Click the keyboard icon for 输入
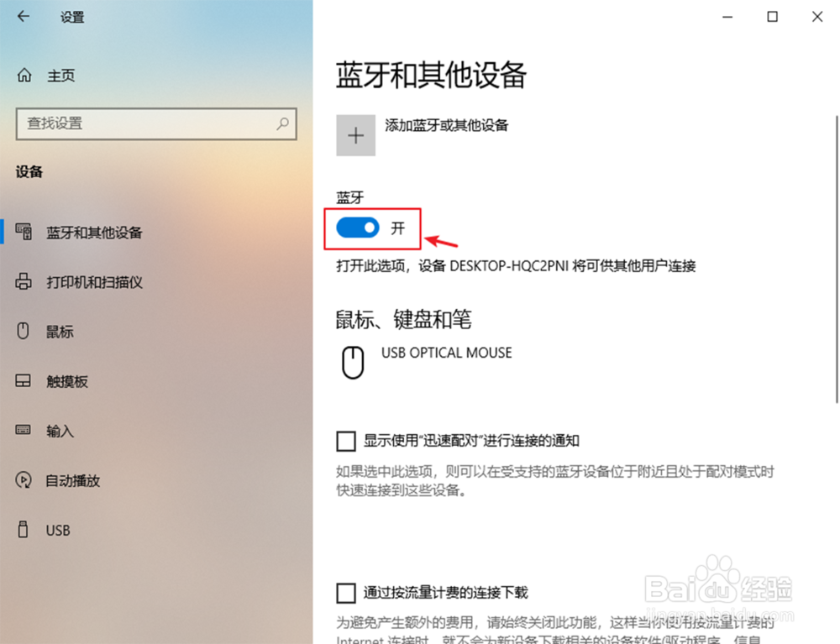The height and width of the screenshot is (644, 840). pyautogui.click(x=23, y=430)
